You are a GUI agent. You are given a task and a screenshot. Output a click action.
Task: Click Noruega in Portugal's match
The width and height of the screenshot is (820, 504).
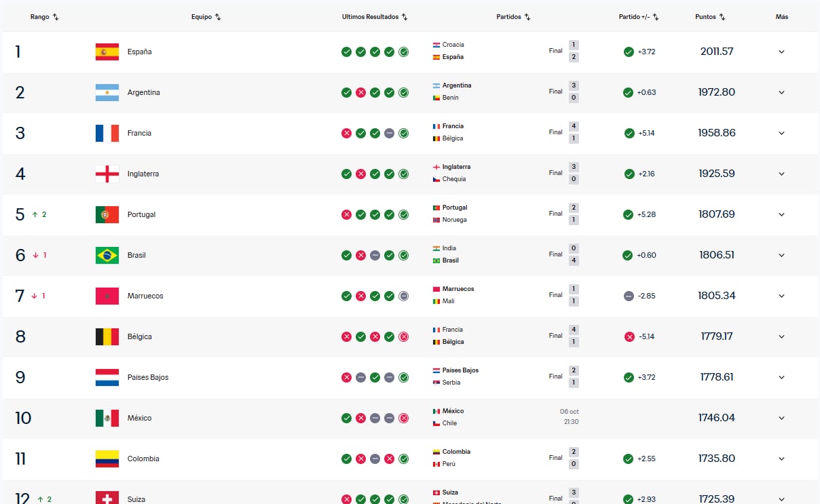[x=455, y=220]
